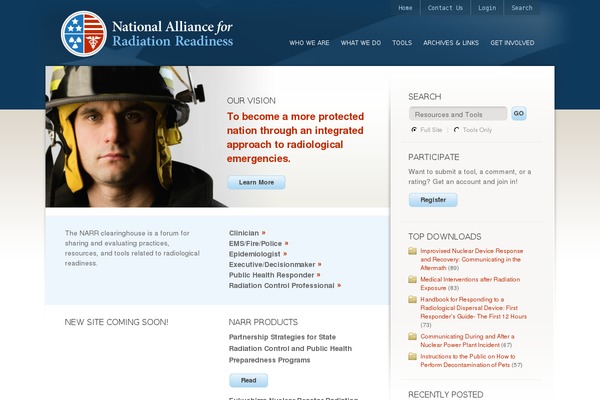Open the Executive/Decisionmaker link
Image resolution: width=600 pixels, height=400 pixels.
coord(272,264)
